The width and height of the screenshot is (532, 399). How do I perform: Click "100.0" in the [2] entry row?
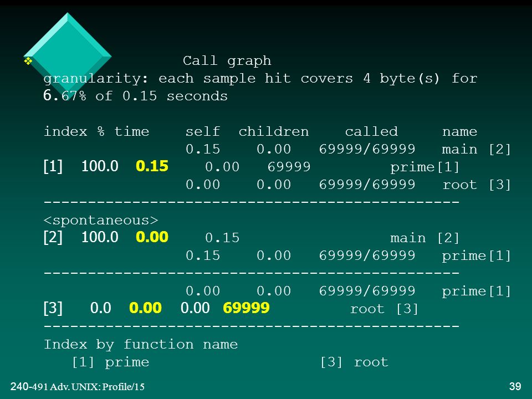(x=100, y=237)
